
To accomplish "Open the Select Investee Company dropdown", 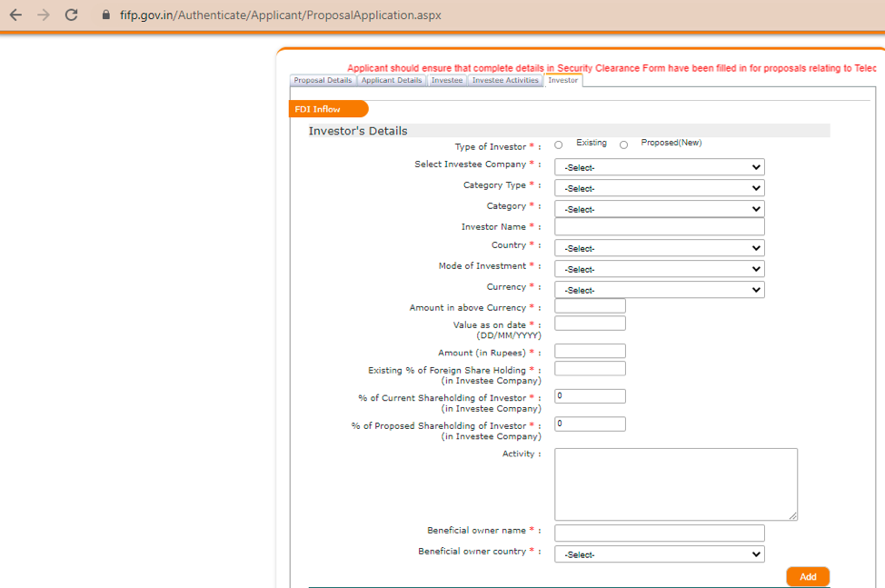I will pos(659,167).
